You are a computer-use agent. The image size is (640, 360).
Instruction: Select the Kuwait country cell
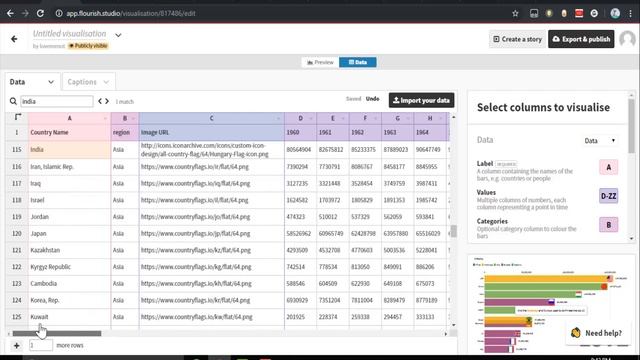(69, 317)
